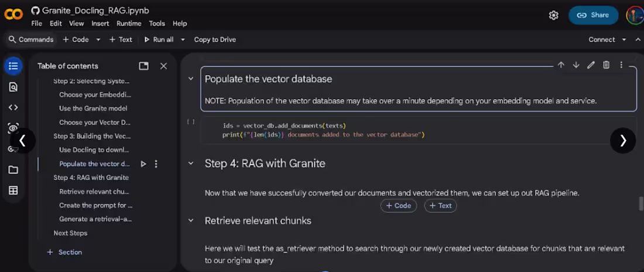The height and width of the screenshot is (272, 644).
Task: Select Use Docling to downl... in contents
Action: 94,150
